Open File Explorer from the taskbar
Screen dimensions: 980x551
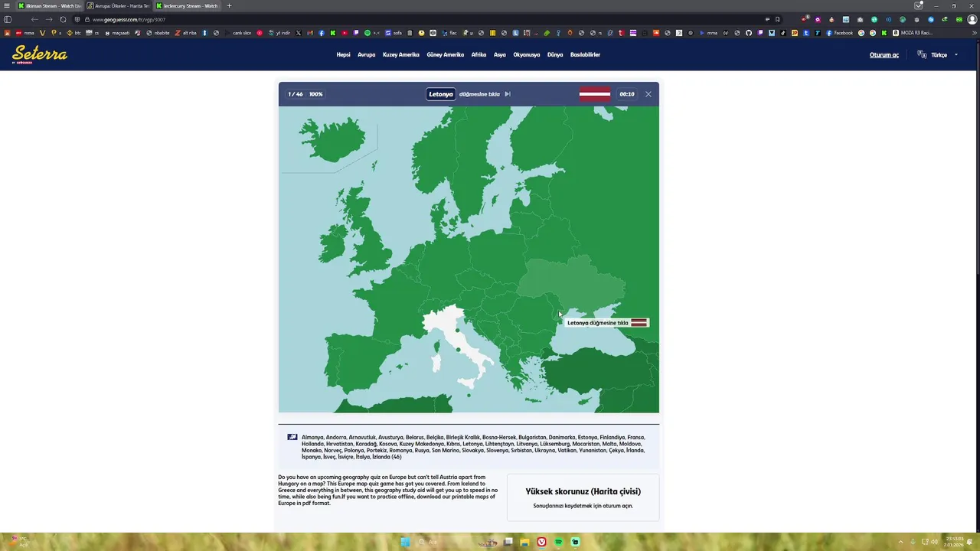[524, 542]
